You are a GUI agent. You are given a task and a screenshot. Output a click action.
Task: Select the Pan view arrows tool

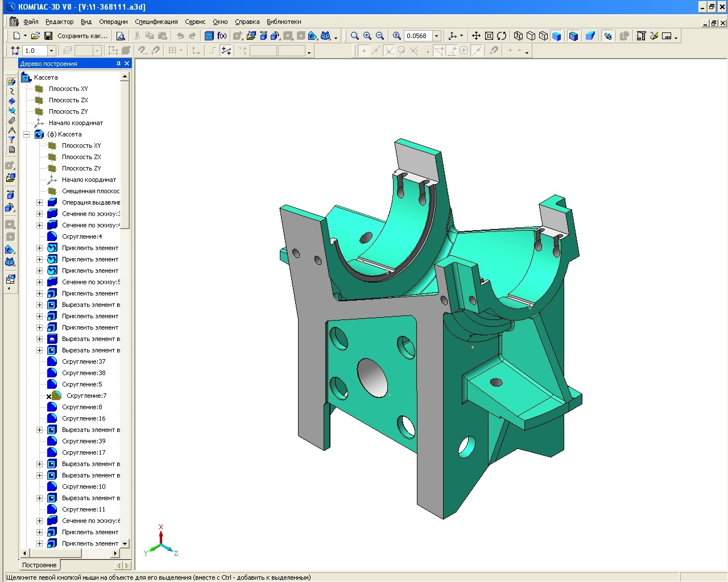[476, 36]
